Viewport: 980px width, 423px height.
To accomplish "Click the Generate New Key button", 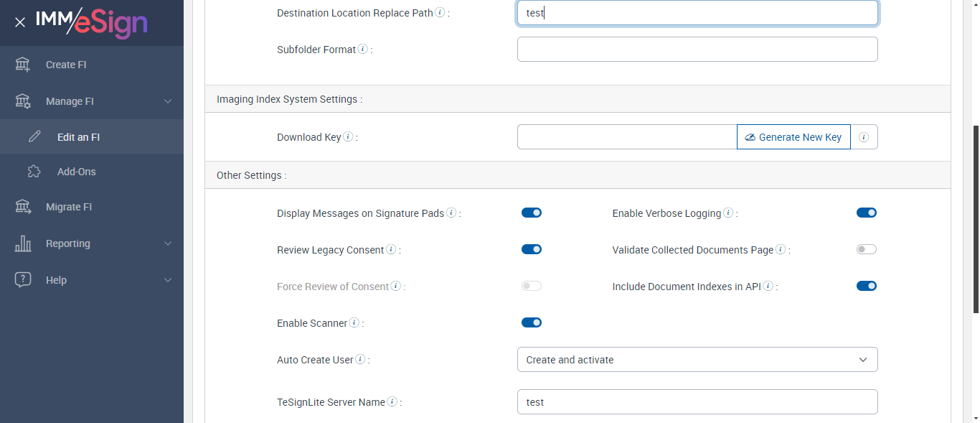I will click(x=793, y=137).
